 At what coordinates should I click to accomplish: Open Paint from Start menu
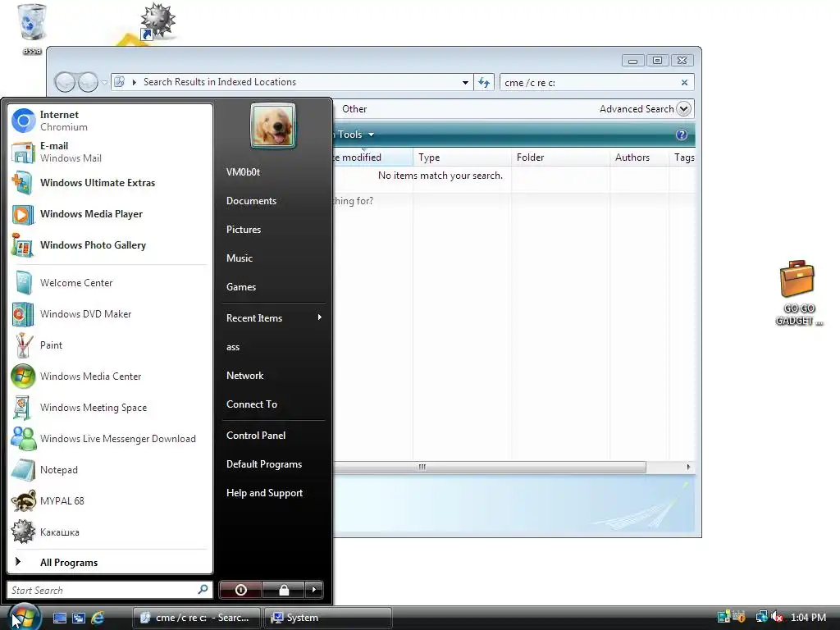[110, 345]
